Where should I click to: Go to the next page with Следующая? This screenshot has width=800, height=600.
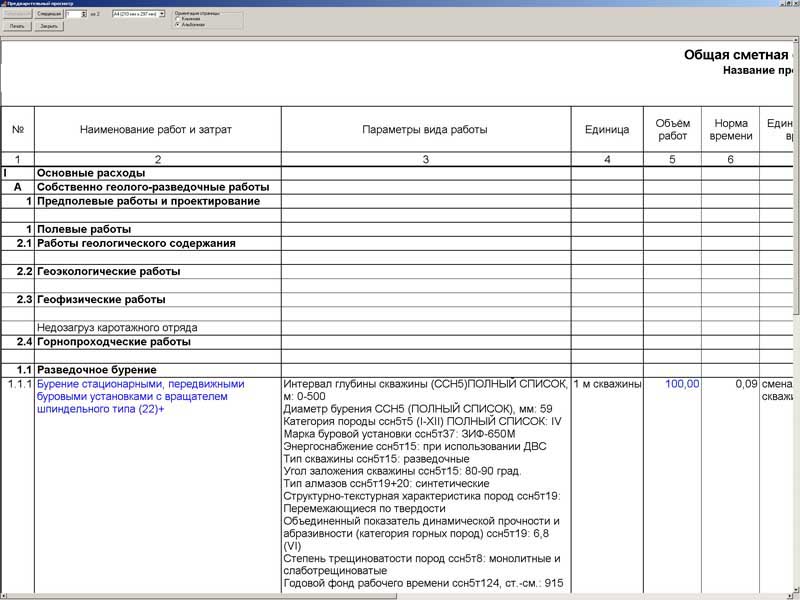(x=49, y=14)
